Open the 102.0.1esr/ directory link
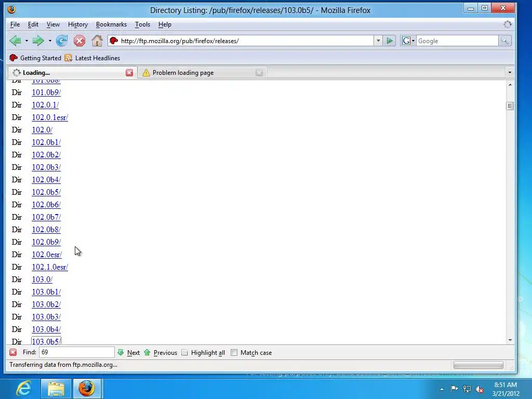This screenshot has height=399, width=532. pyautogui.click(x=50, y=117)
